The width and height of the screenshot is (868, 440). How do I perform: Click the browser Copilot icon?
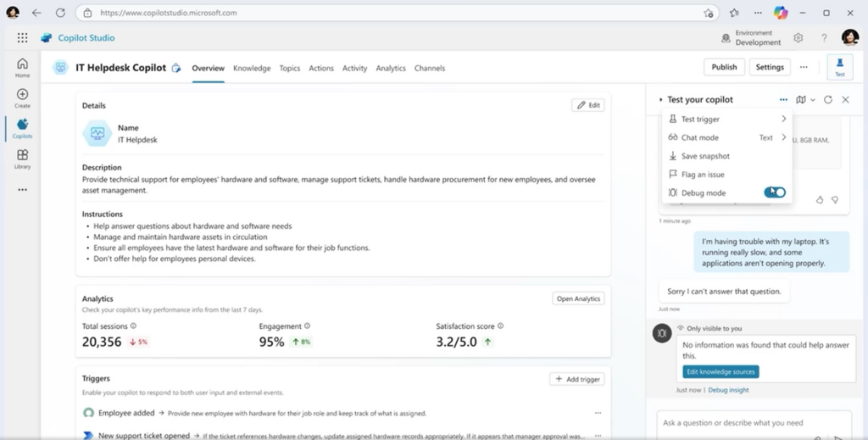coord(781,13)
